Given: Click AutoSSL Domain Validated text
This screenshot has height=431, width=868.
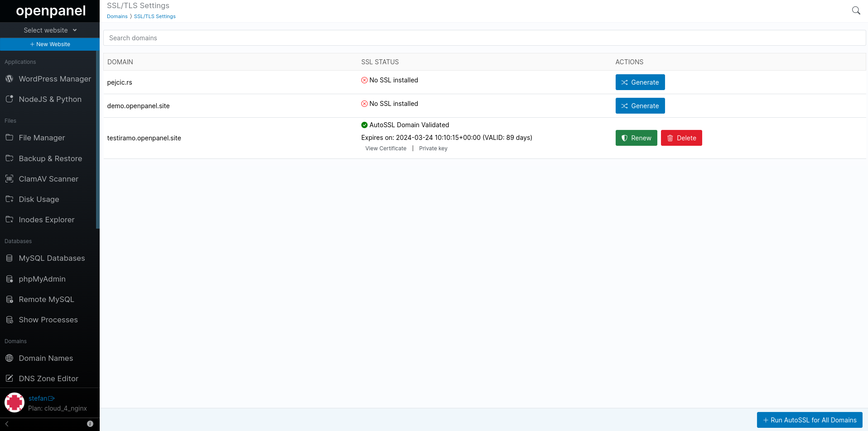Looking at the screenshot, I should (x=409, y=125).
